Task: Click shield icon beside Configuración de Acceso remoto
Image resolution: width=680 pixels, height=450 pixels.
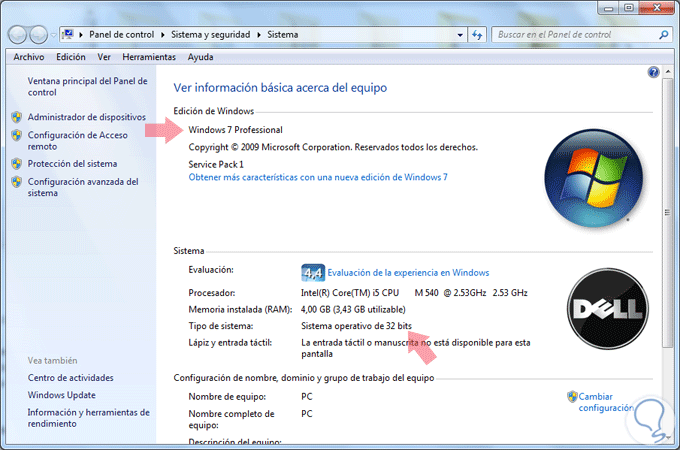Action: coord(16,135)
